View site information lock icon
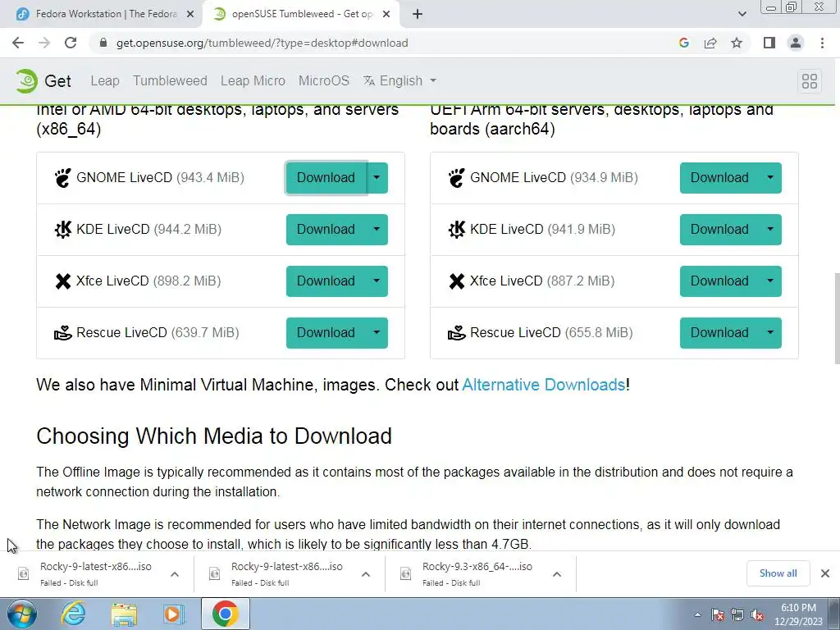 [103, 43]
